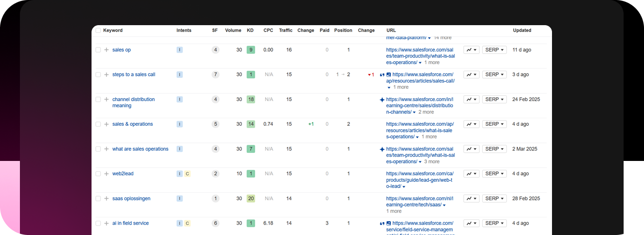Sort by Traffic column header

pyautogui.click(x=285, y=30)
